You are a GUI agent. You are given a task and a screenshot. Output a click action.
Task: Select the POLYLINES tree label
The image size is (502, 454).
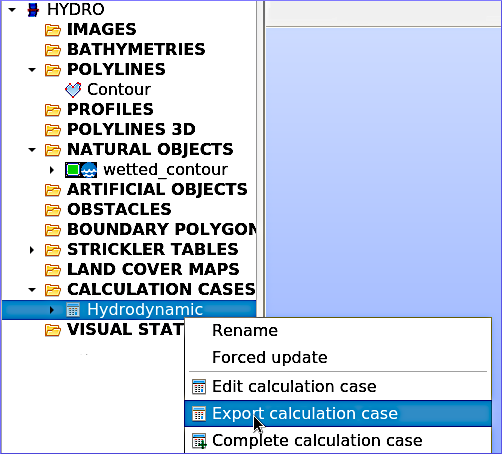pyautogui.click(x=116, y=70)
